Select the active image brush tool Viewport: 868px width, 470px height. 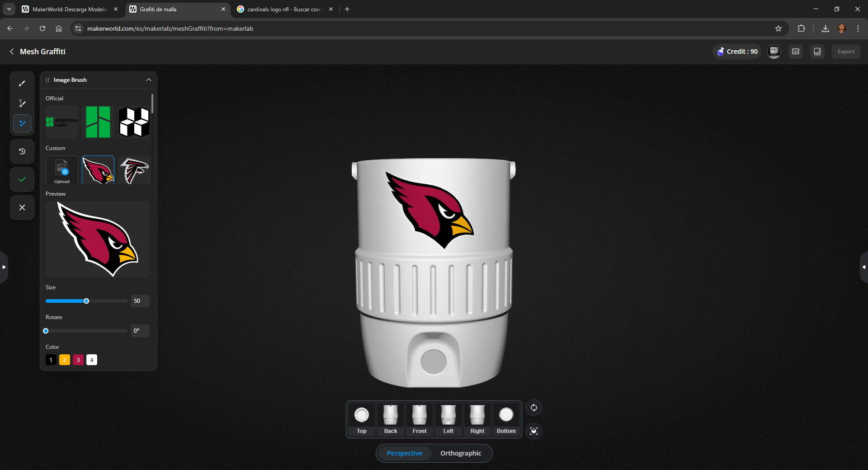tap(22, 123)
